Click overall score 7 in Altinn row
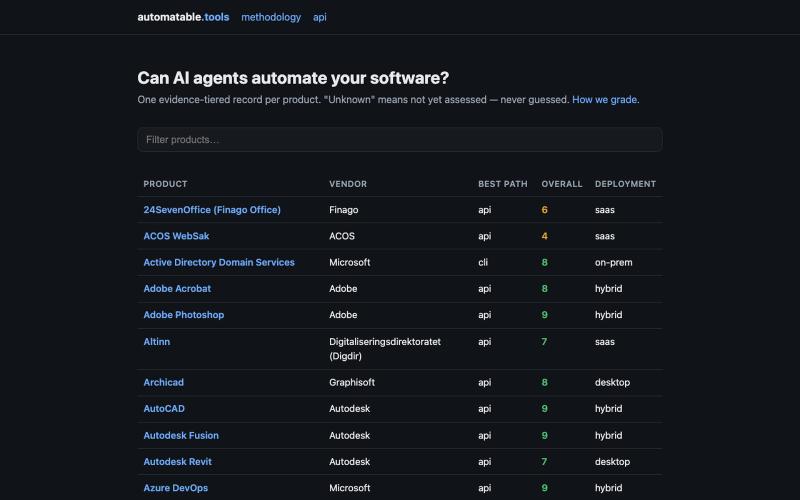800x500 pixels. pyautogui.click(x=544, y=341)
